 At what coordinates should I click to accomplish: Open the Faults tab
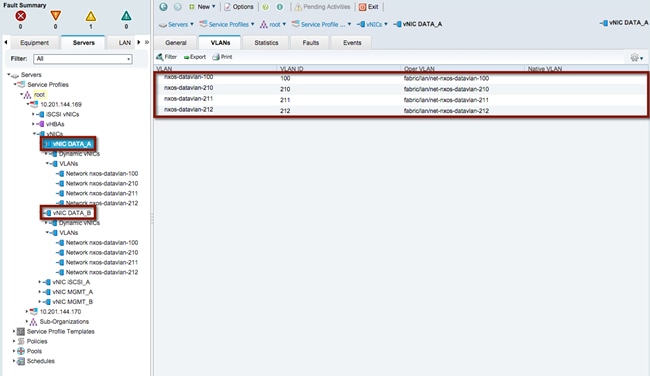pyautogui.click(x=310, y=43)
